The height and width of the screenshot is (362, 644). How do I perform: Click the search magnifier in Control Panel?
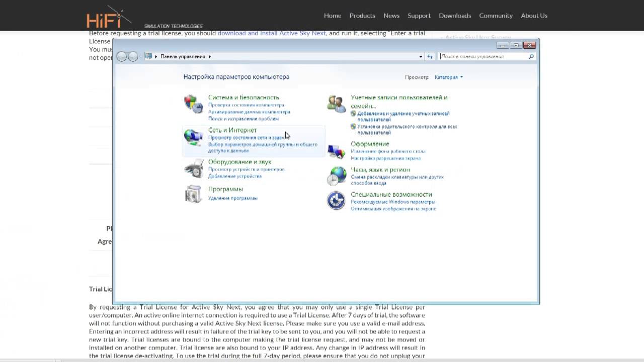tap(531, 57)
